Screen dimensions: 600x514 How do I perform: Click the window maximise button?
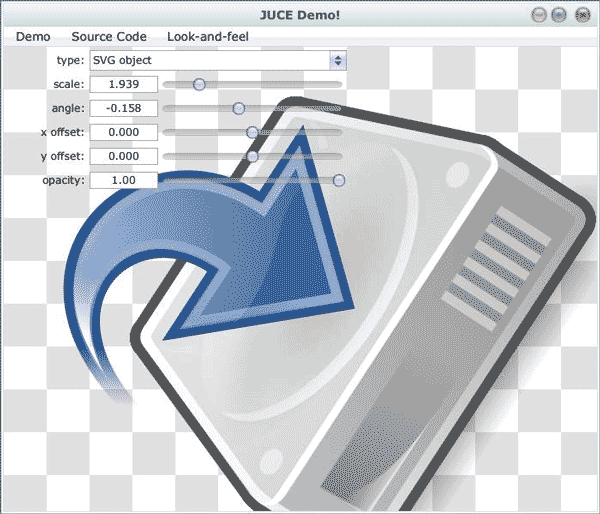click(559, 15)
